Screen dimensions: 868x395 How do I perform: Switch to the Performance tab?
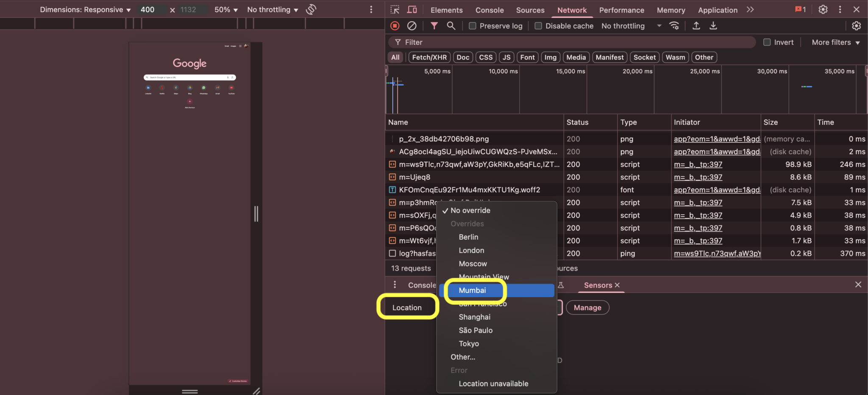621,10
